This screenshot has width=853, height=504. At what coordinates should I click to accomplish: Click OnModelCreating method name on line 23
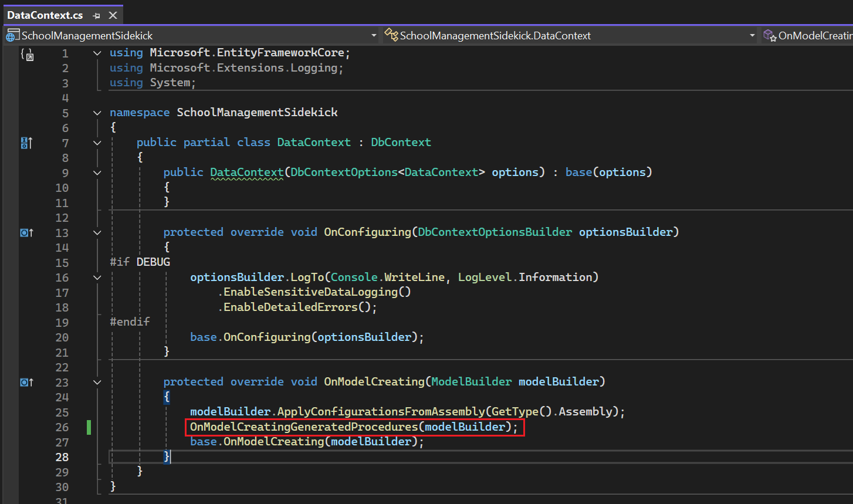pyautogui.click(x=374, y=382)
